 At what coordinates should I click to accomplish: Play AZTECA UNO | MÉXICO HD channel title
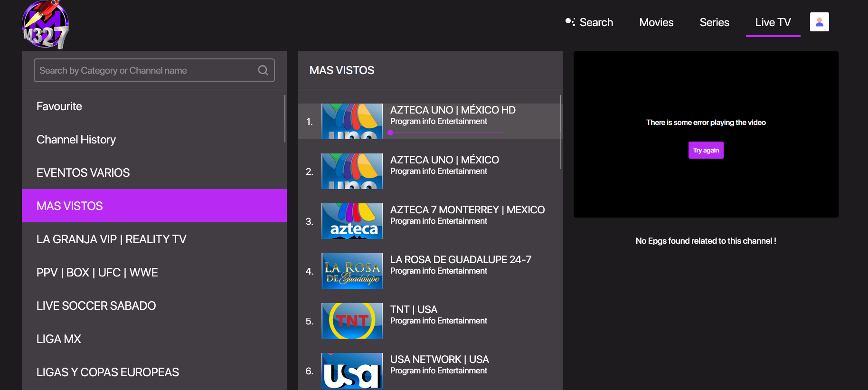(x=453, y=110)
